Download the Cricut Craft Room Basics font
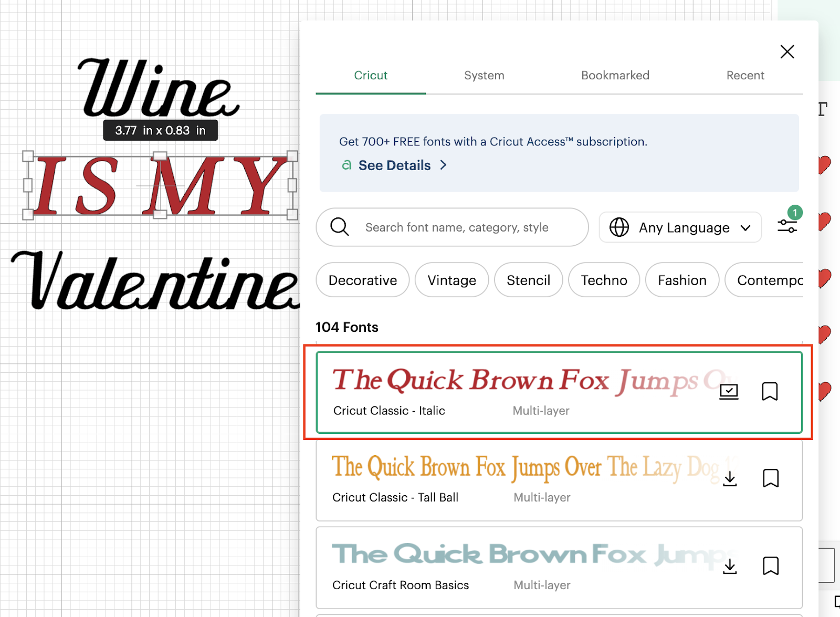Image resolution: width=840 pixels, height=617 pixels. (x=730, y=566)
